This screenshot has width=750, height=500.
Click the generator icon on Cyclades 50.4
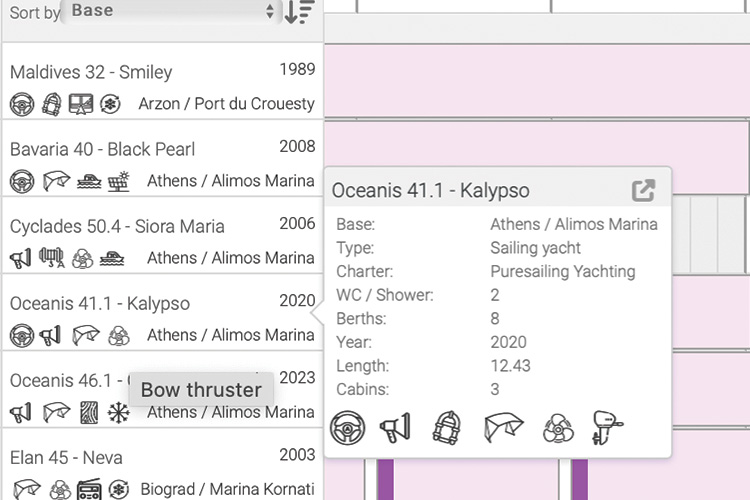(x=51, y=258)
